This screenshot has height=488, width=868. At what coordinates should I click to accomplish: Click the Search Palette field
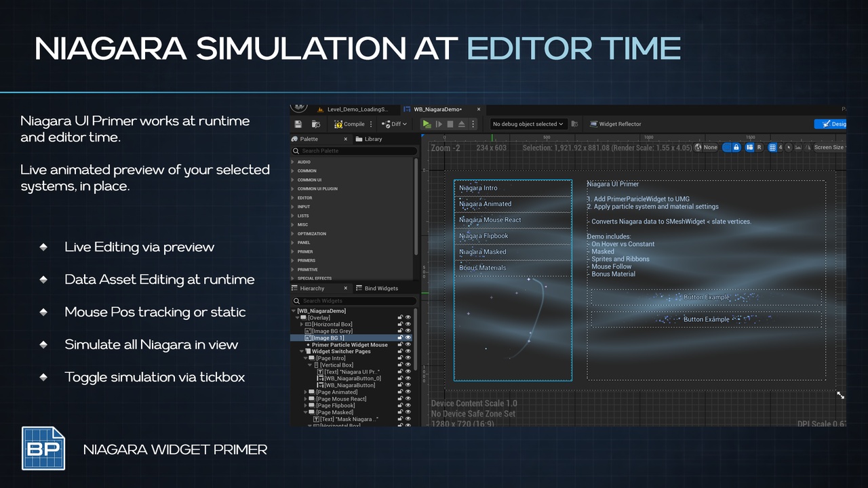355,150
